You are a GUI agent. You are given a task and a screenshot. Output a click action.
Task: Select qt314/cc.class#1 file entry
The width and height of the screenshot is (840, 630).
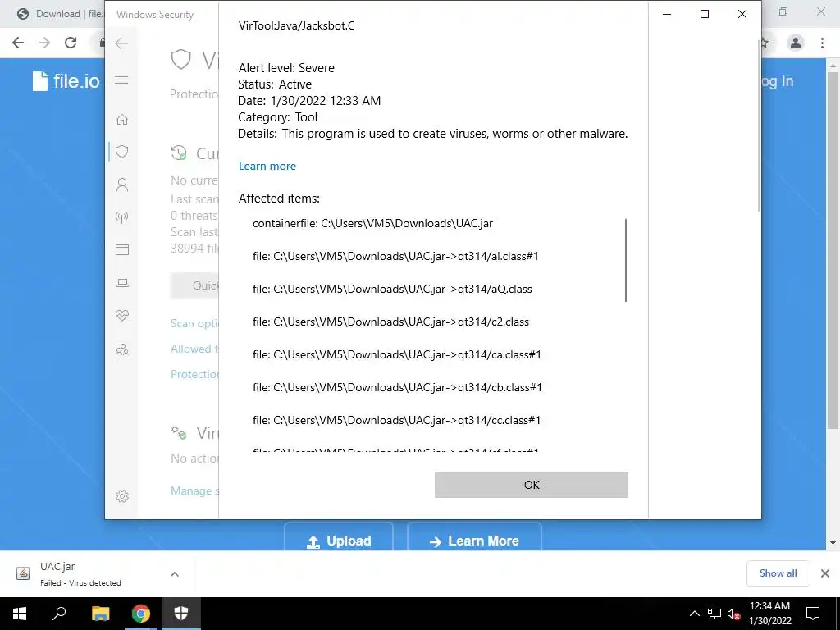(x=396, y=421)
